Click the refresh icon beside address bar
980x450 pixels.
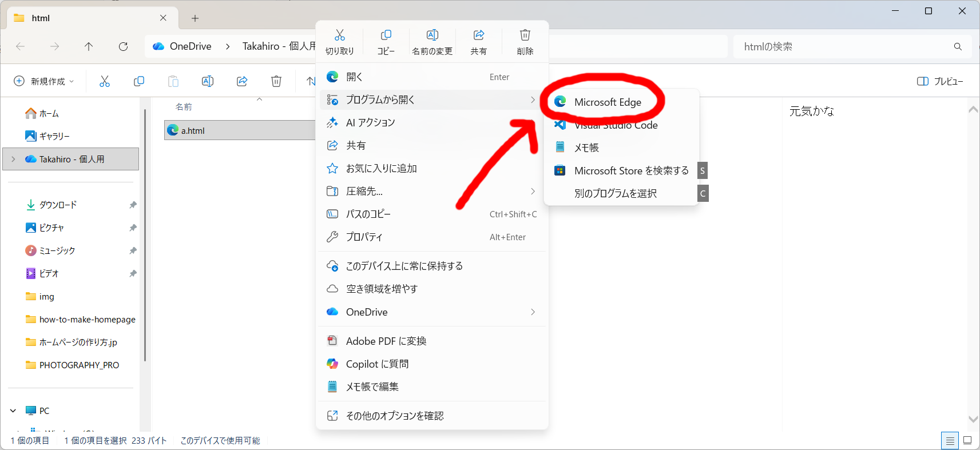123,46
